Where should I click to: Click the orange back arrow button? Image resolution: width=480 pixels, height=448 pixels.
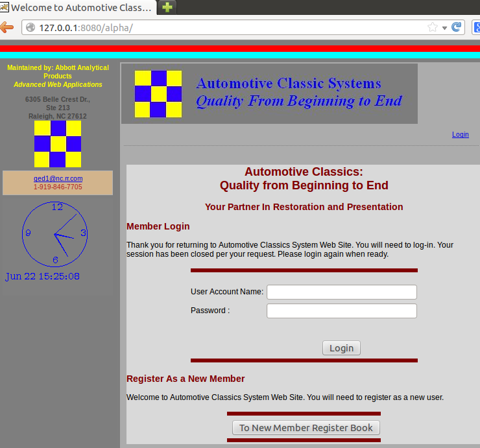tap(6, 28)
